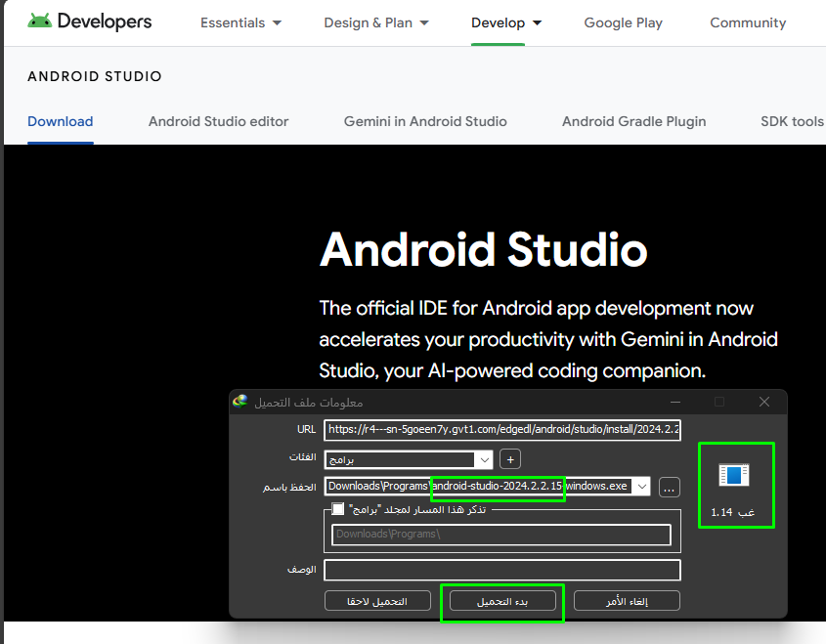Viewport: 826px width, 644px height.
Task: Click the file type icon above 1.14 size
Action: pos(733,475)
